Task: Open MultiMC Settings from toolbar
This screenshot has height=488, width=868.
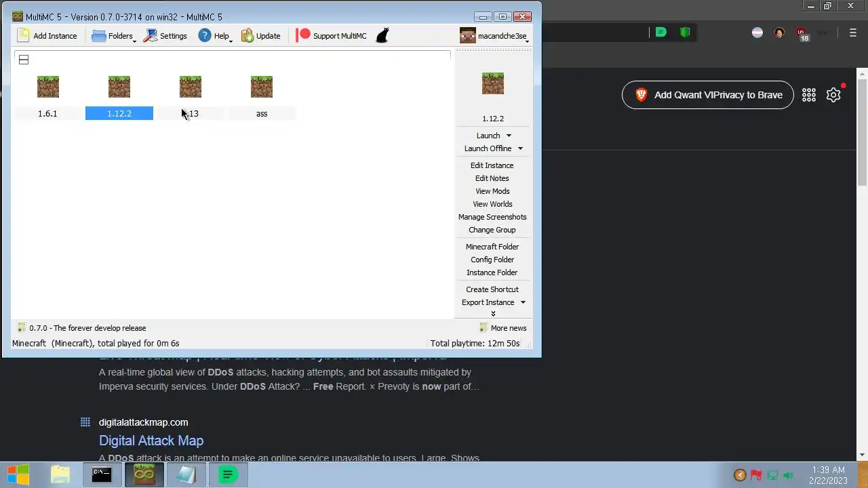Action: (165, 36)
